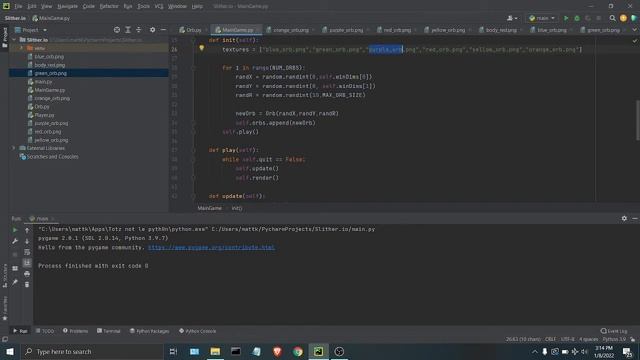Toggle scroll to end in Run console

point(27,263)
